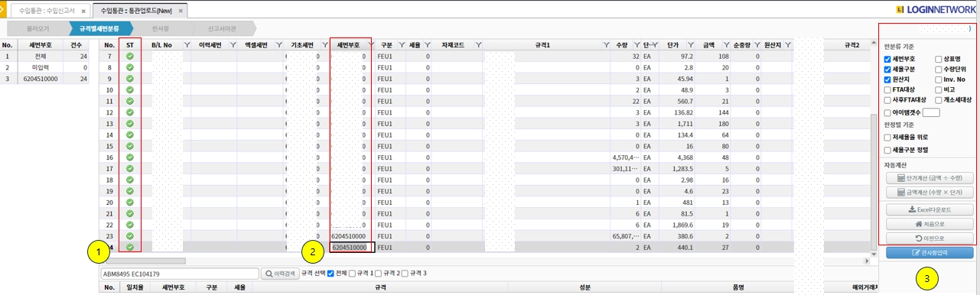
Task: Check the 수량단위 checkbox
Action: point(939,69)
